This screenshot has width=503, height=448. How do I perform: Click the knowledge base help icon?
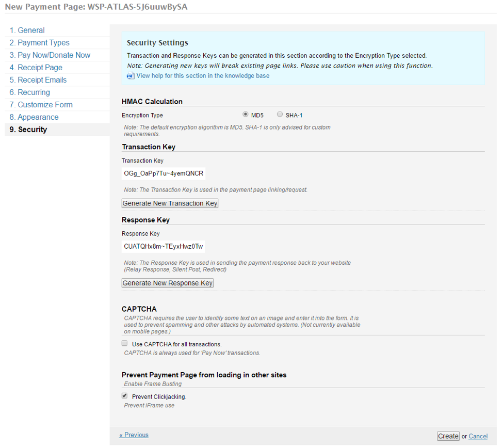tap(130, 76)
